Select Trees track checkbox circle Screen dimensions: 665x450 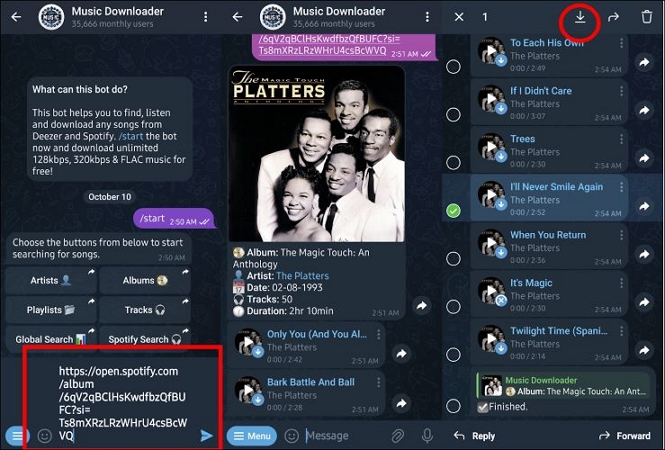pyautogui.click(x=453, y=162)
